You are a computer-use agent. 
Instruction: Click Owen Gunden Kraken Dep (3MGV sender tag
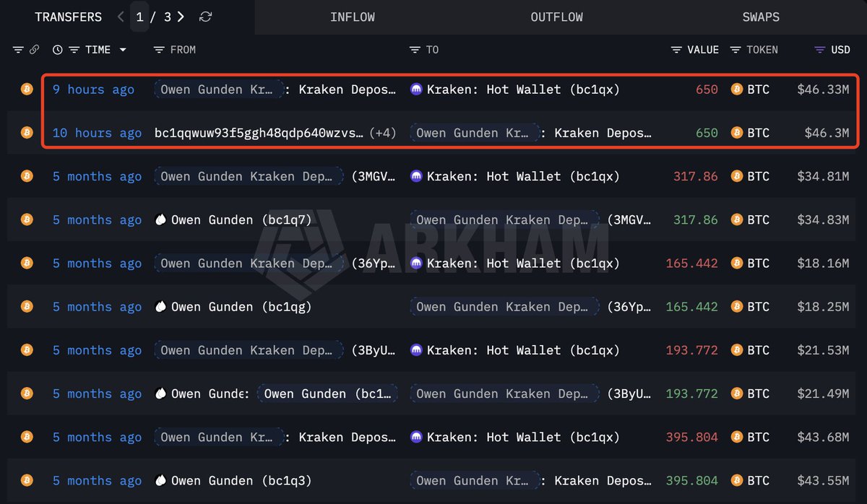249,176
